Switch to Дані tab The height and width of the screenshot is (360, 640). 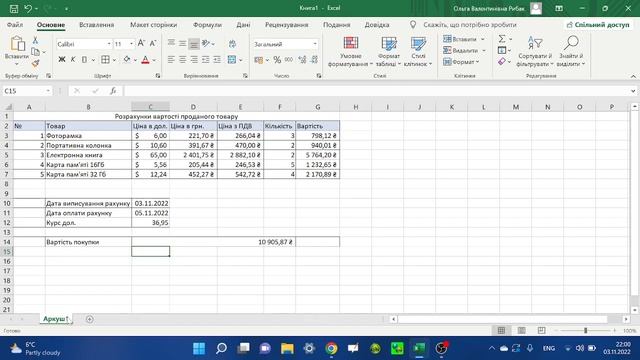243,25
